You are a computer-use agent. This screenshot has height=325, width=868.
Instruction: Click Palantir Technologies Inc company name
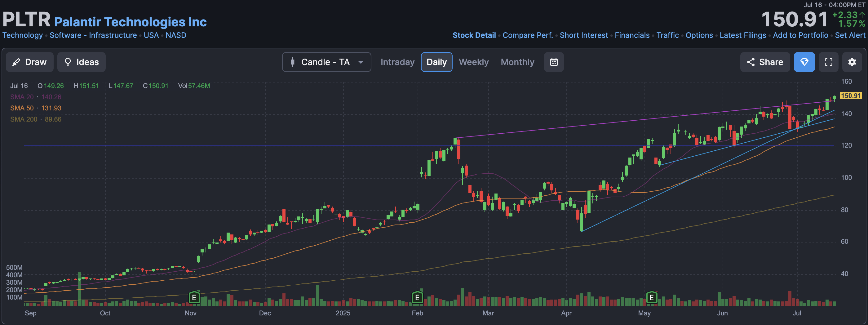tap(131, 22)
